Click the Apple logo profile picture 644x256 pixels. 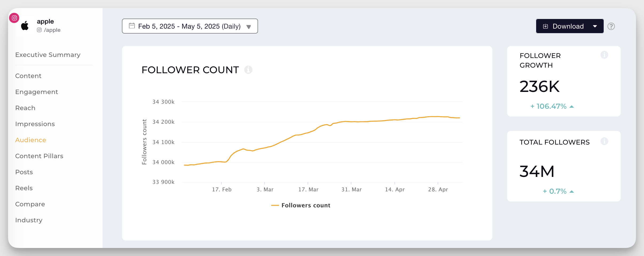click(25, 26)
